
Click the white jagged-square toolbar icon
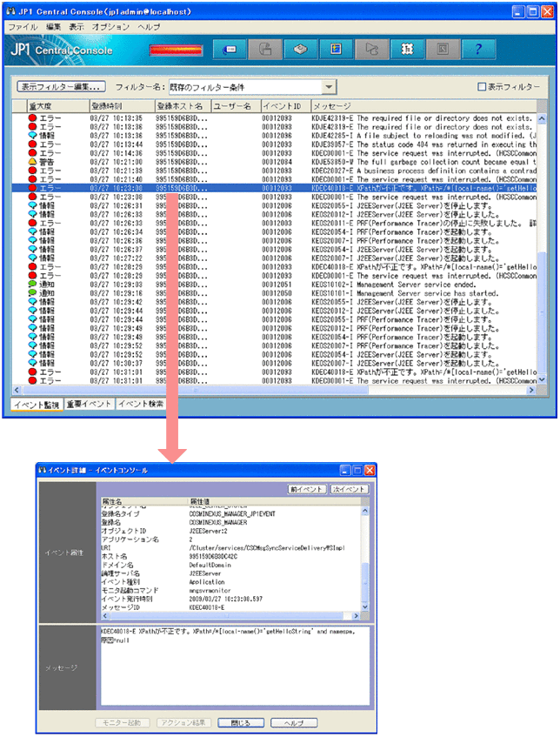tap(407, 50)
